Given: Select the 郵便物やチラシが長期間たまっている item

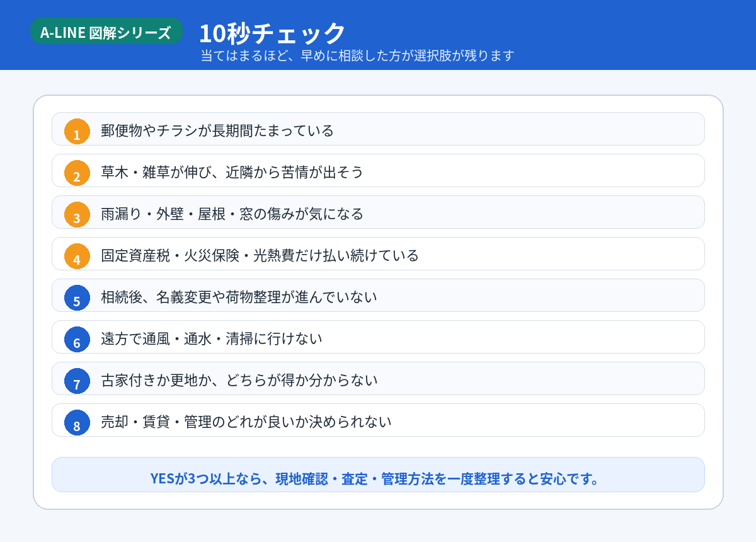Looking at the screenshot, I should coord(378,129).
